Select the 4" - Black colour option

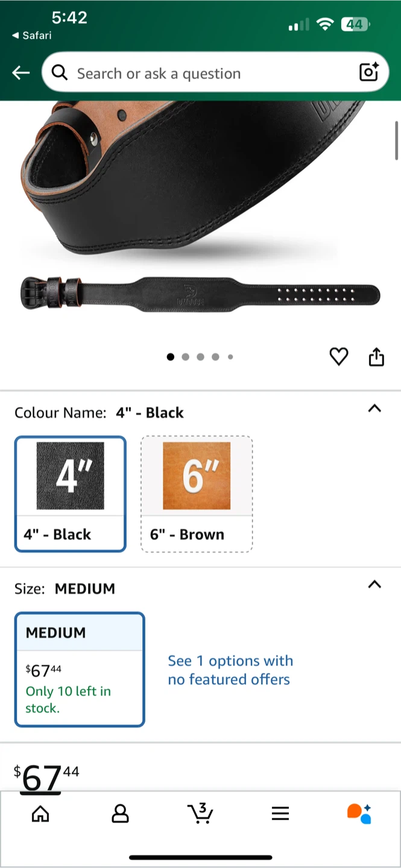click(71, 494)
